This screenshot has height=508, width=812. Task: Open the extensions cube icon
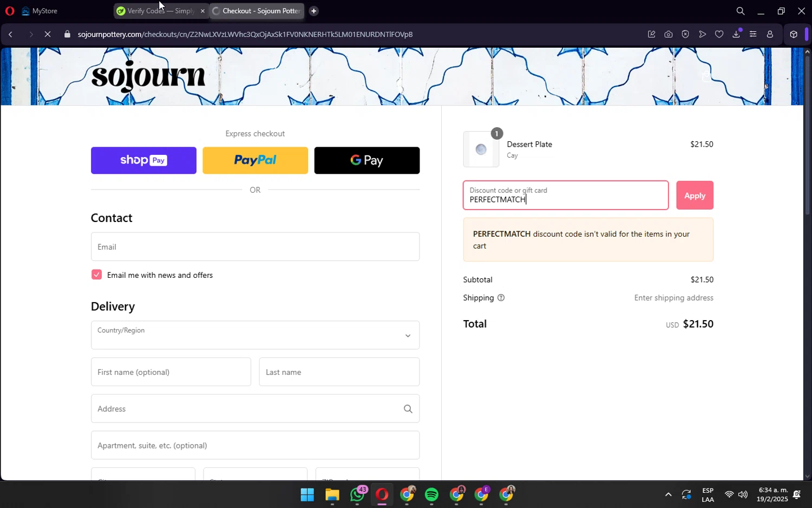click(794, 34)
